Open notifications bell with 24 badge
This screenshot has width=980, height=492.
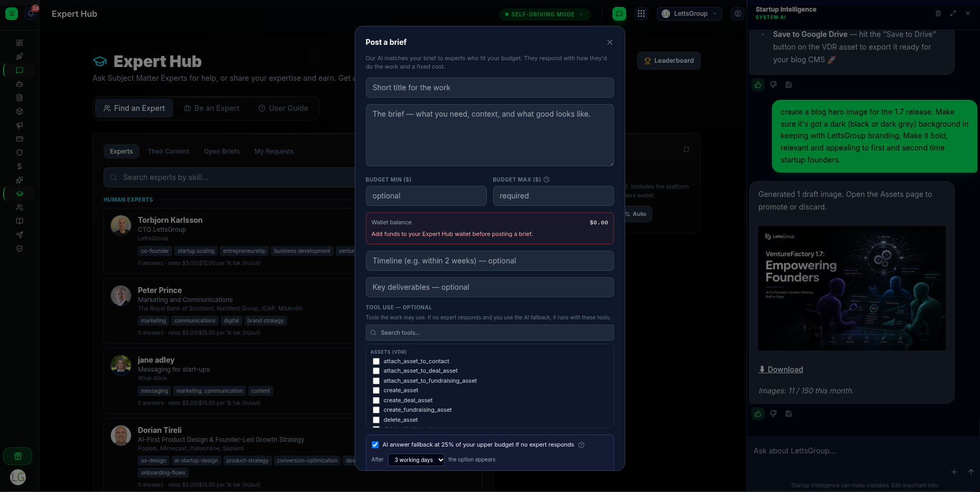(x=31, y=13)
